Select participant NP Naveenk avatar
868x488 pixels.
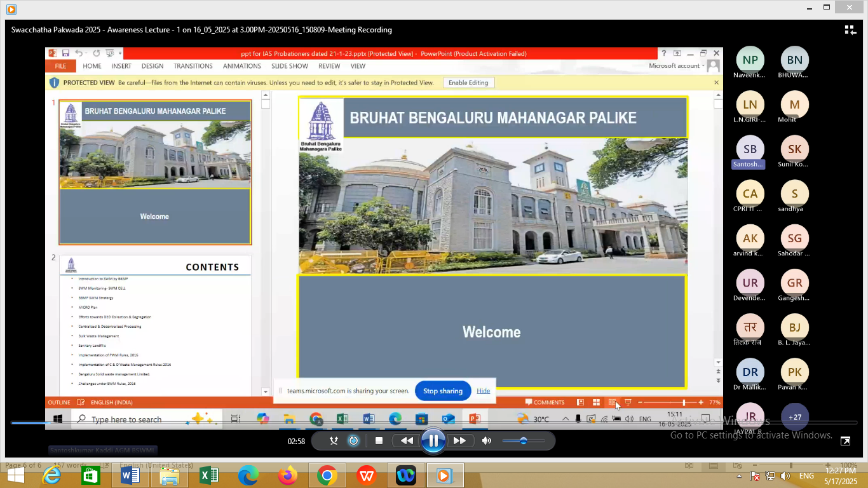[x=750, y=60]
